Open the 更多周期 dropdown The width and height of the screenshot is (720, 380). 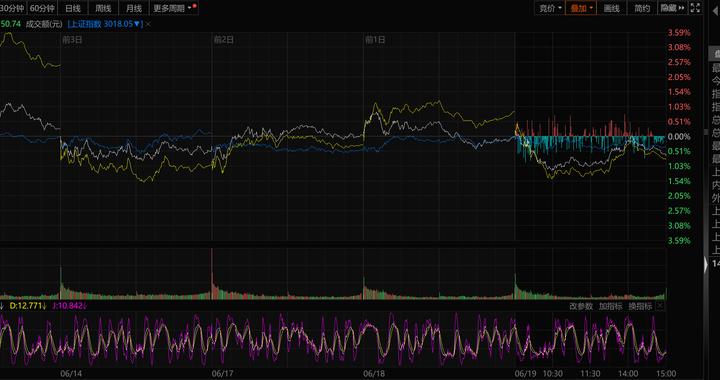coord(174,8)
